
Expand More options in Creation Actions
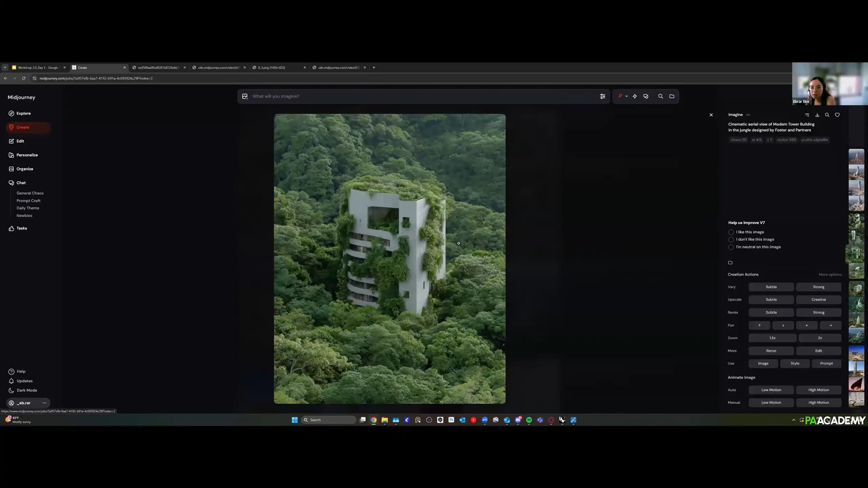click(x=830, y=275)
